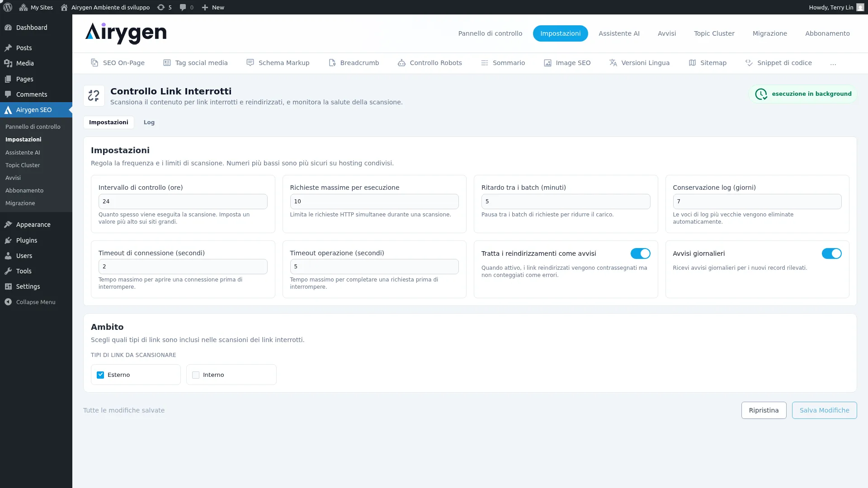Image resolution: width=868 pixels, height=488 pixels.
Task: Open the 'Airygen Ambiente di sviluppo' site menu
Action: 105,7
